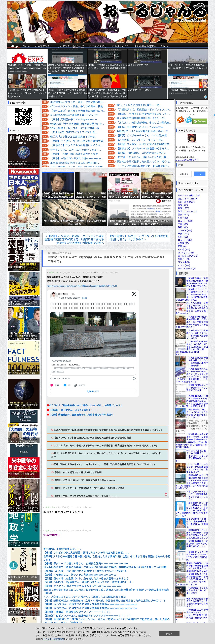The image size is (215, 644).
Task: Click HOT badge beside 川に飛び込んだサッカー選手
Action: click(46, 102)
